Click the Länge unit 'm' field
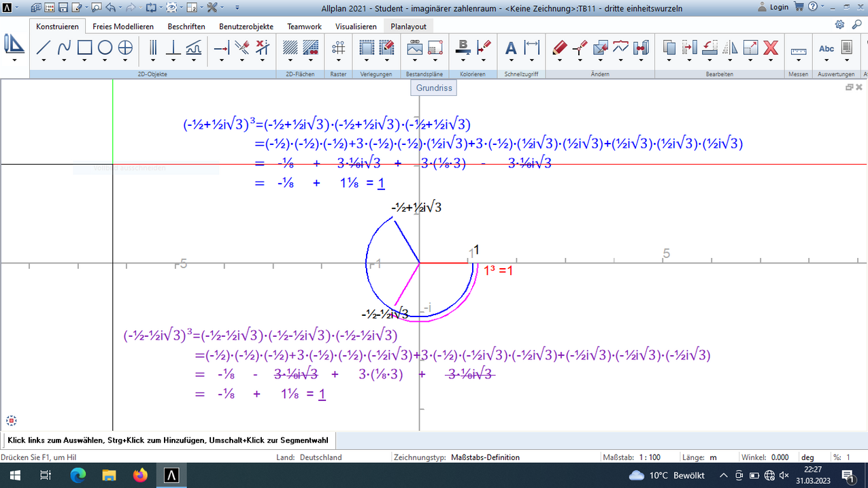This screenshot has width=868, height=488. (713, 457)
